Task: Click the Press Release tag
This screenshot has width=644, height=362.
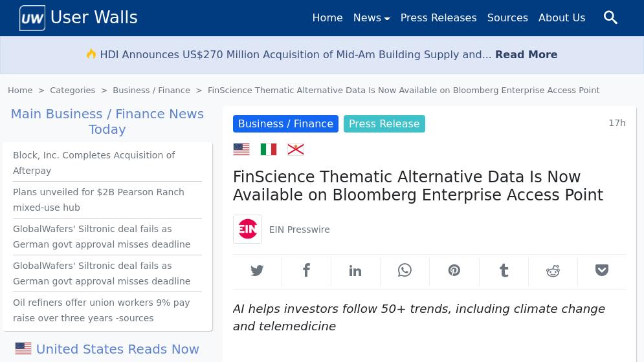Action: click(384, 124)
